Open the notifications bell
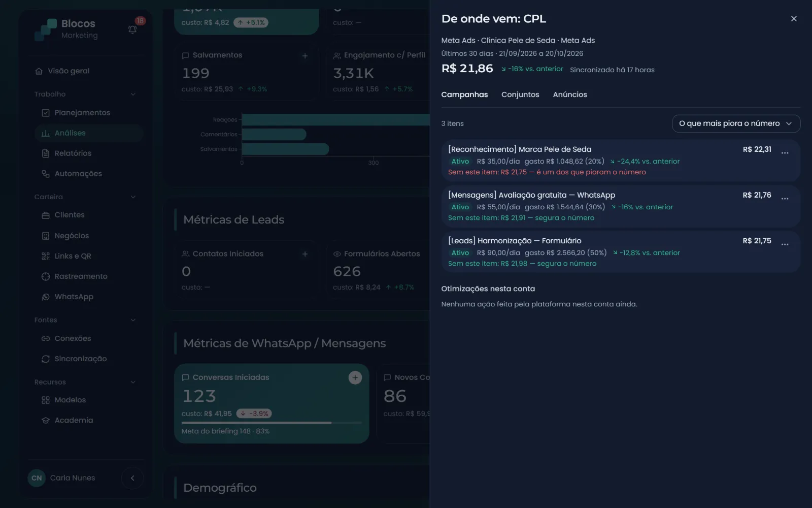The width and height of the screenshot is (812, 508). (x=132, y=29)
